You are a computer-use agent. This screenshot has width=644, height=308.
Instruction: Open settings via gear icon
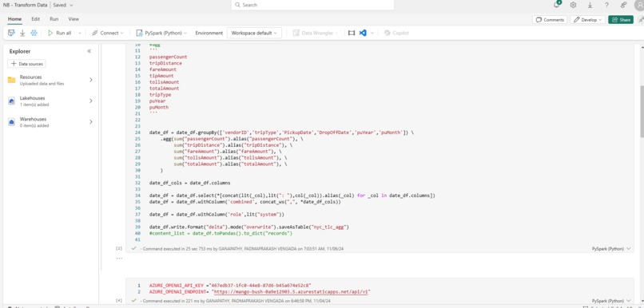click(574, 5)
